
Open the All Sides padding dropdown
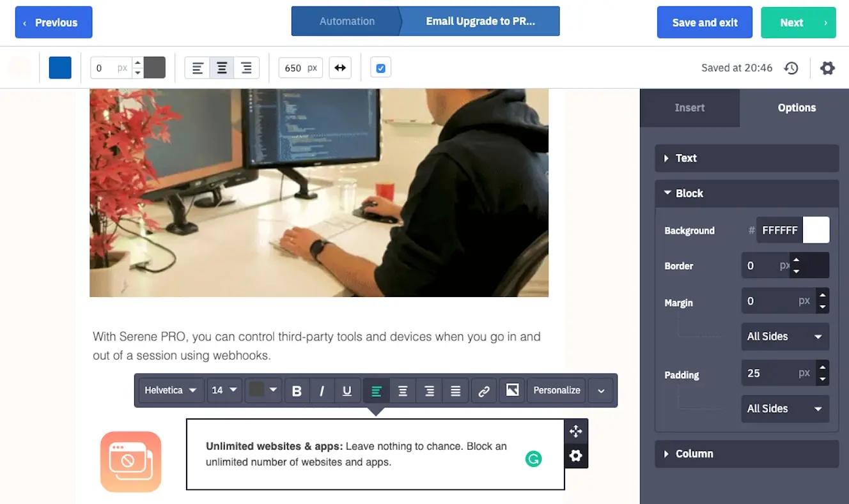785,409
